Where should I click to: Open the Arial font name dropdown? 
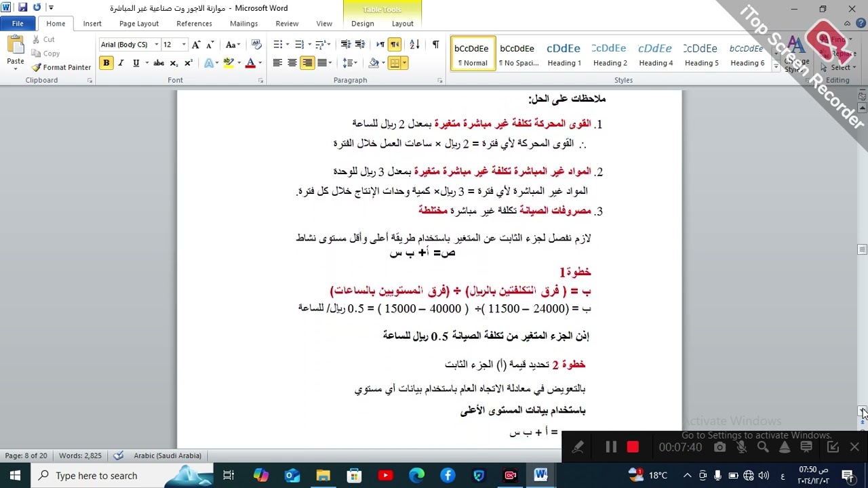156,45
